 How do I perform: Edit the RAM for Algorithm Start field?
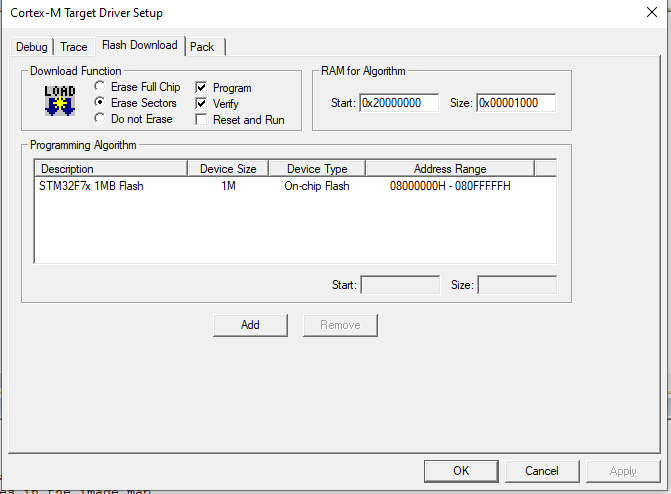coord(399,103)
